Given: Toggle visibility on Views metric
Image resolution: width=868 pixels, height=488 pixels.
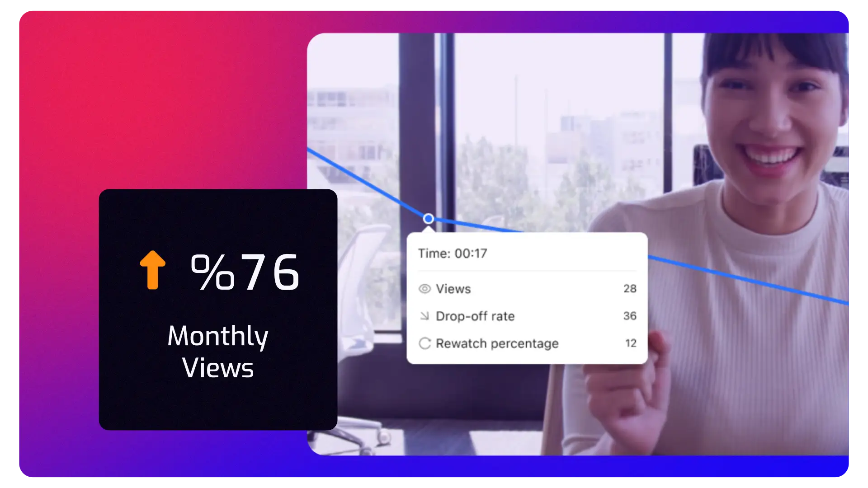Looking at the screenshot, I should pyautogui.click(x=425, y=288).
